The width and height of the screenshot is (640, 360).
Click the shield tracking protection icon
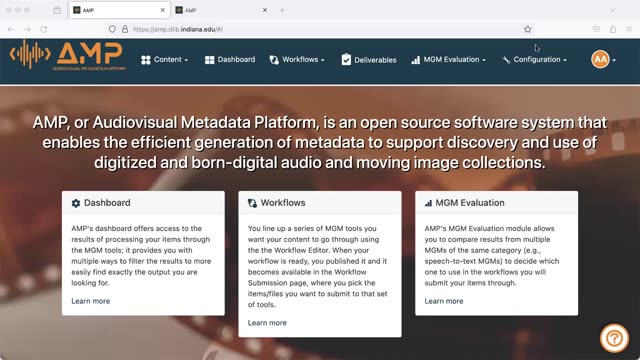coord(112,29)
